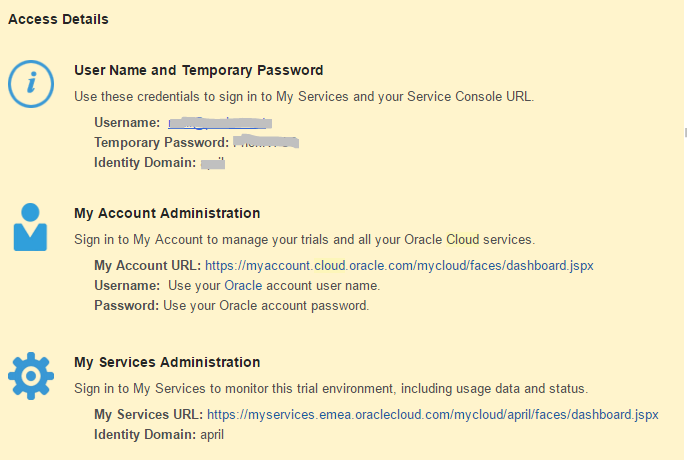Screen dimensions: 687x460
Task: Click the blurred Identity Domain value
Action: 213,163
